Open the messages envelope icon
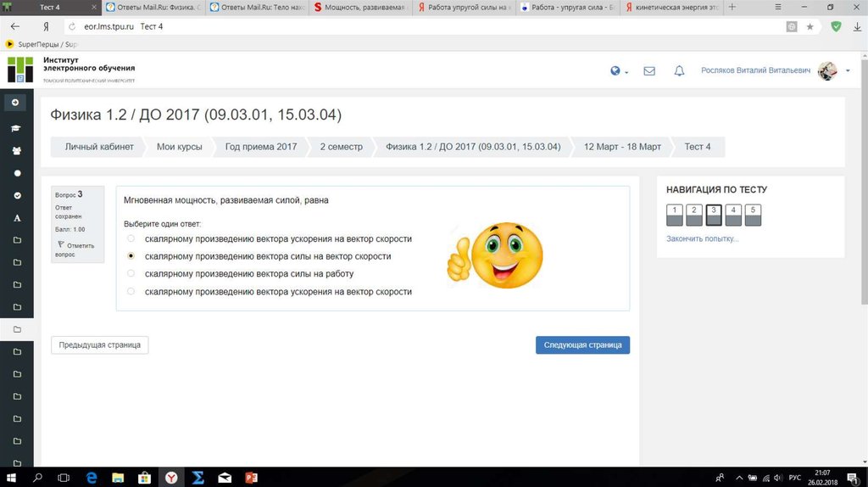Screen dimensions: 868x487 click(649, 71)
